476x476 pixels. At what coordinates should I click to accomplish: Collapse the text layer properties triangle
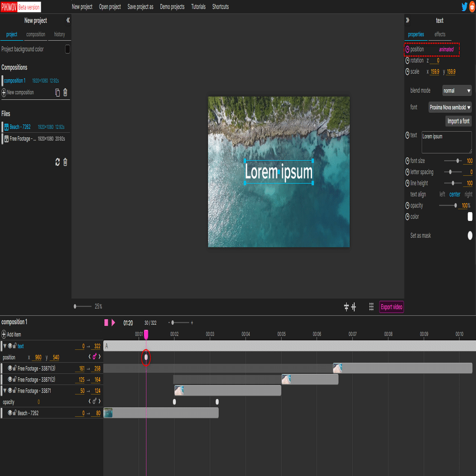pos(4,346)
